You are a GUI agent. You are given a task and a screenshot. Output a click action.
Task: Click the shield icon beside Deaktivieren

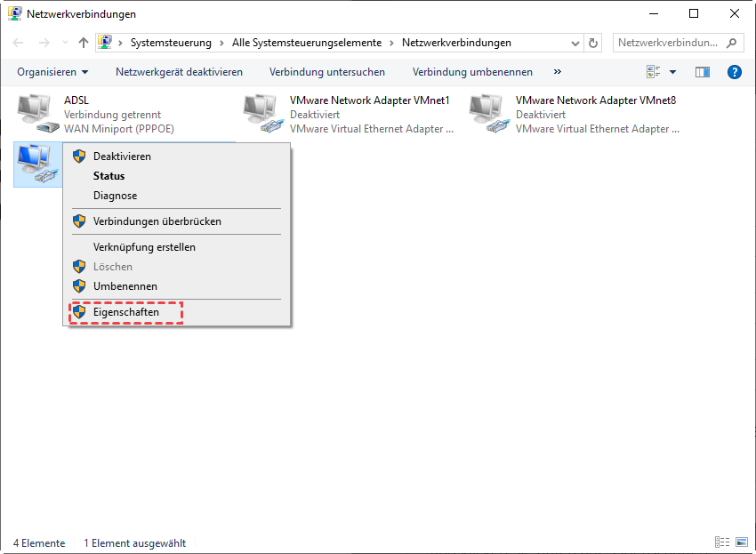79,157
